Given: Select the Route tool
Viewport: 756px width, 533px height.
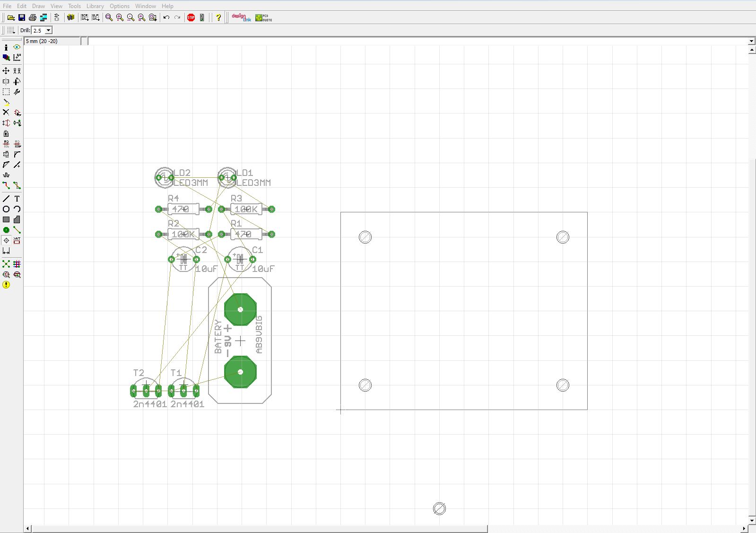Looking at the screenshot, I should (x=6, y=185).
